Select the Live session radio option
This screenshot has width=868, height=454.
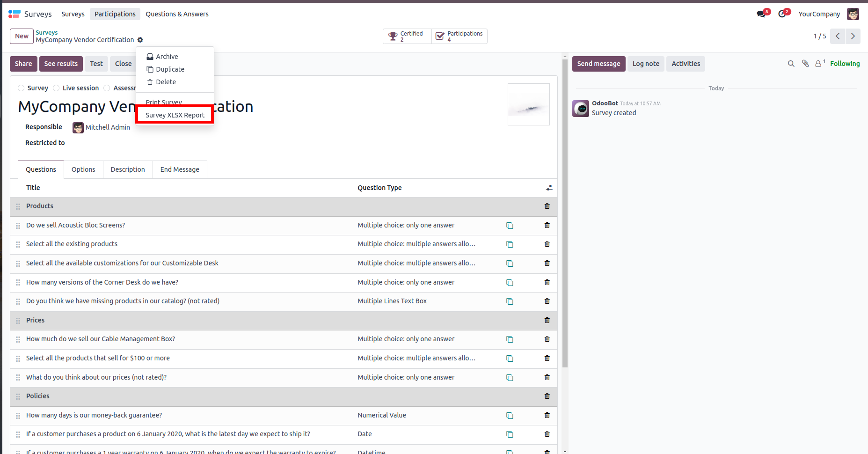(x=56, y=88)
